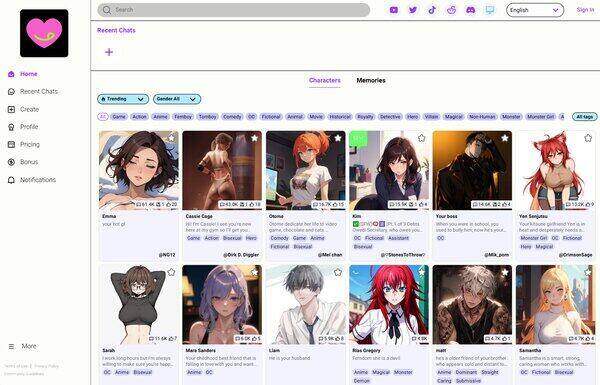Open the Create item in sidebar

tap(23, 109)
